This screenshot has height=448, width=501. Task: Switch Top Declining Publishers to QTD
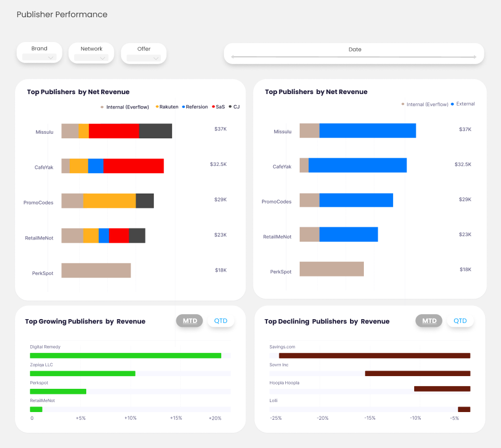(x=460, y=321)
